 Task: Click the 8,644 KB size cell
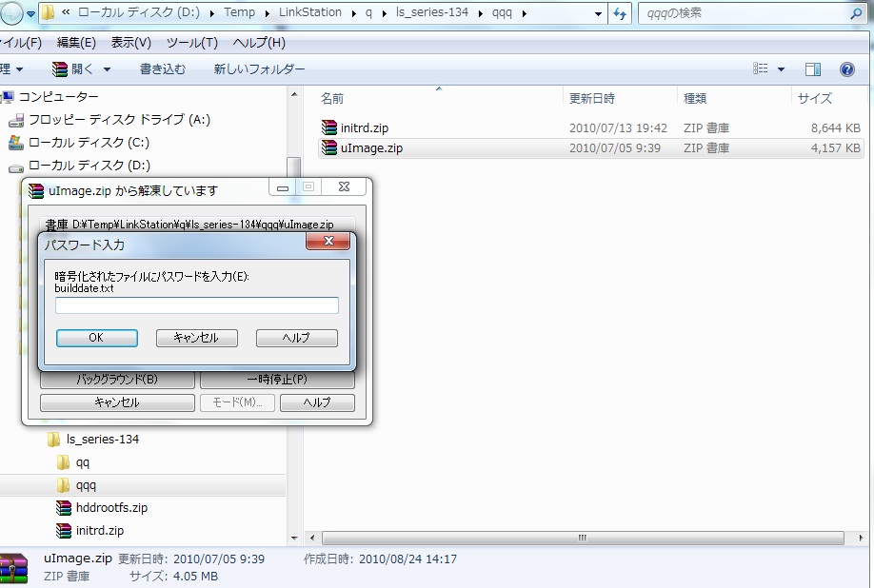tap(836, 128)
